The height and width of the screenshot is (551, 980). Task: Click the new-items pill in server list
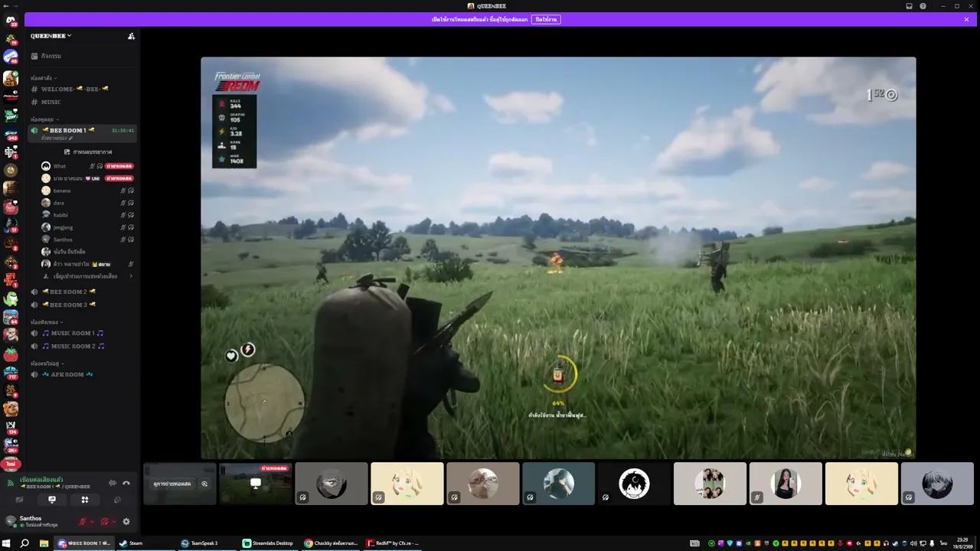(11, 464)
